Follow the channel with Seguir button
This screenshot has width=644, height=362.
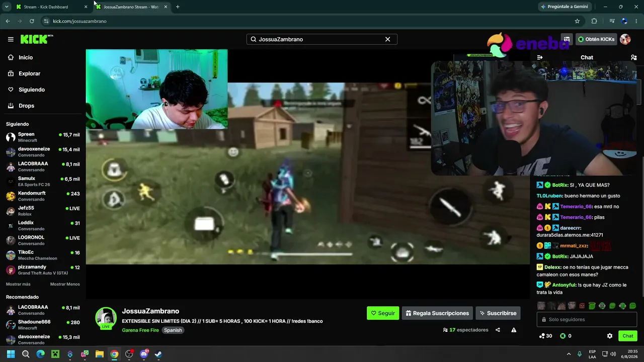383,313
